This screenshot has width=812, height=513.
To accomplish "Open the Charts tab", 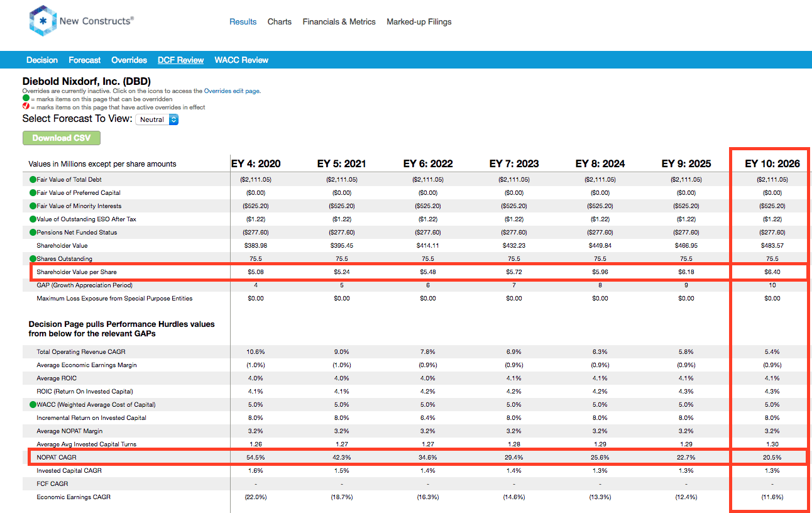I will point(280,21).
